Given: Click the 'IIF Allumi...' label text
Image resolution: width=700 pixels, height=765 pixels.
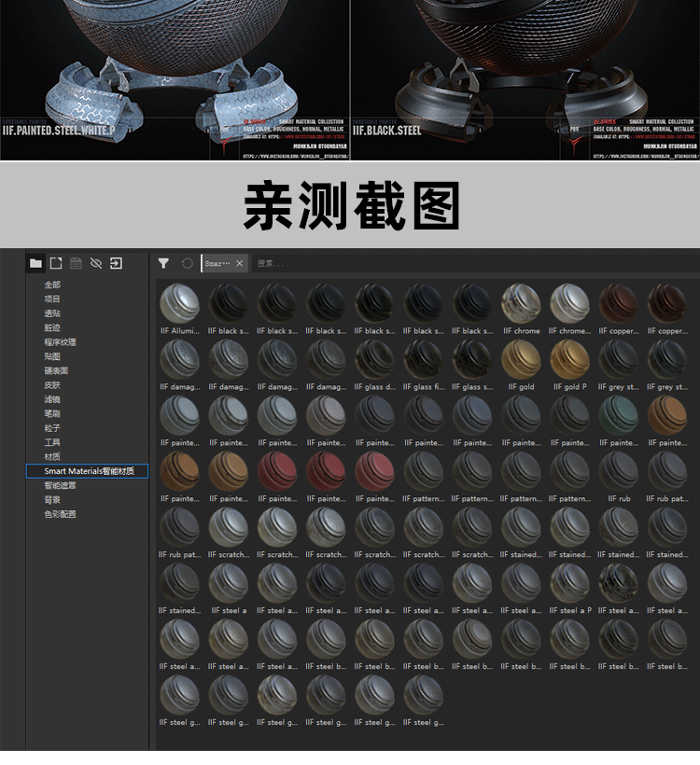Looking at the screenshot, I should point(179,331).
